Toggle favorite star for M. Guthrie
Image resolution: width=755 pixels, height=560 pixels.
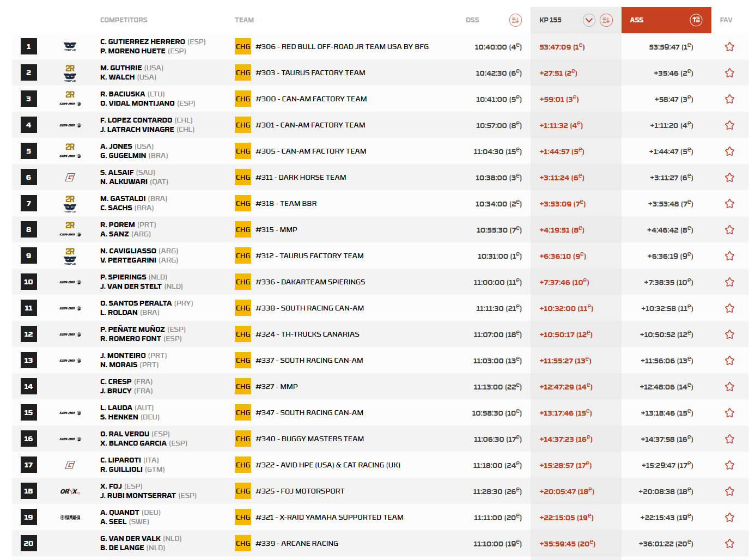pos(729,73)
